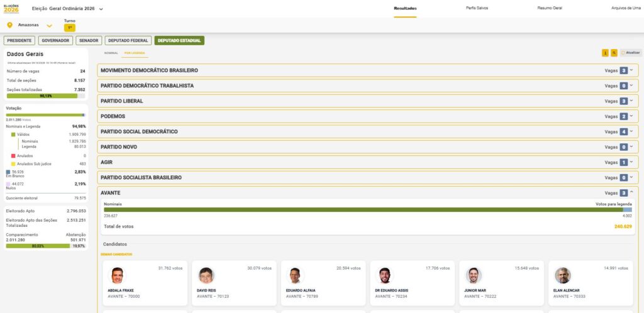The image size is (644, 313).
Task: Click the Quociente eleitoral value 79.575
Action: pyautogui.click(x=77, y=198)
